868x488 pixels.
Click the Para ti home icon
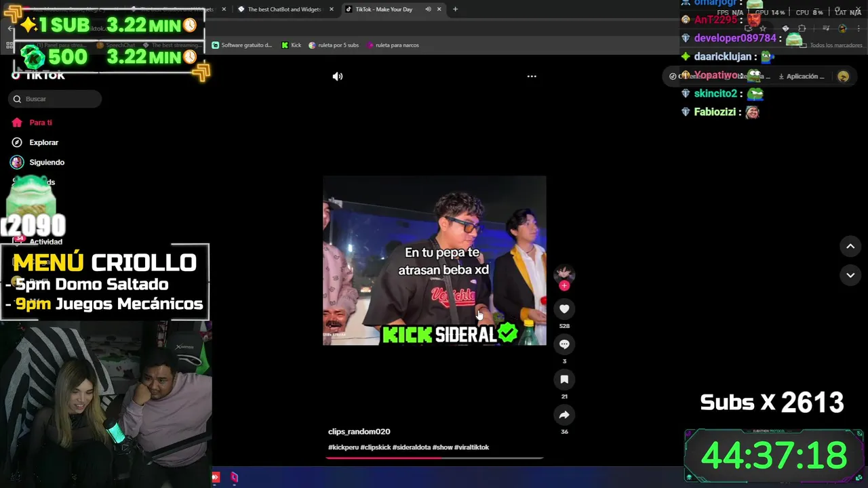[x=17, y=123]
